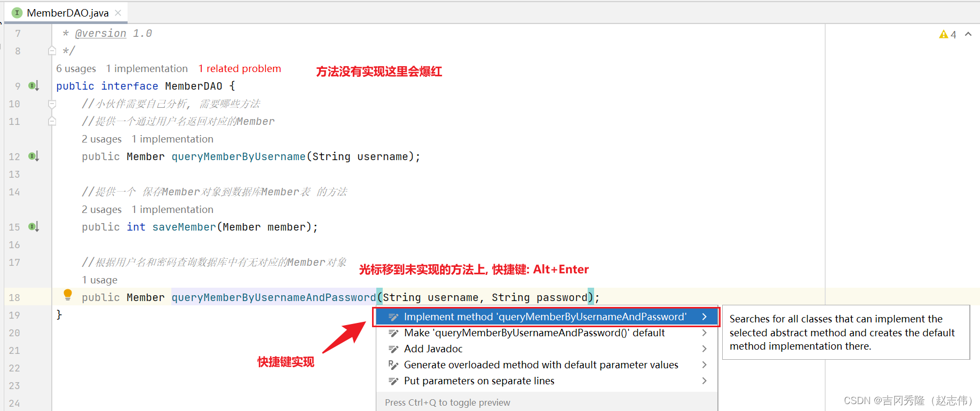Click the intention preview description text
The image size is (980, 411).
842,333
